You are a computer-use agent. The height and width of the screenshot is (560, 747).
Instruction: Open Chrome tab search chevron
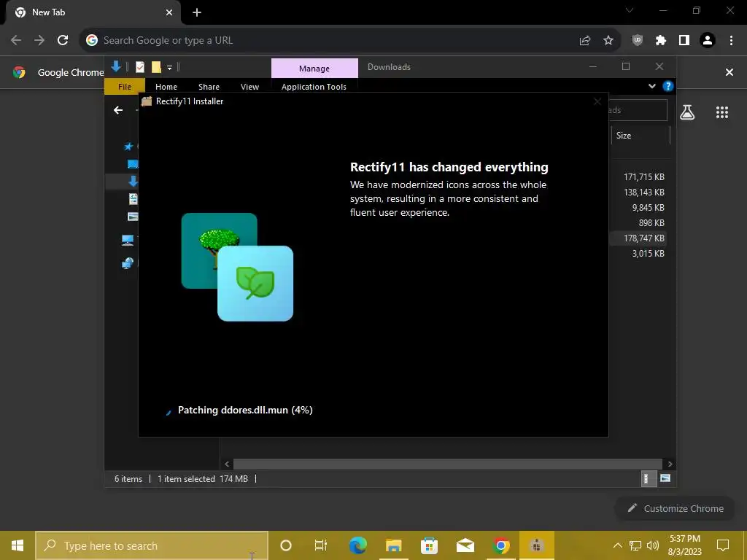[x=630, y=10]
